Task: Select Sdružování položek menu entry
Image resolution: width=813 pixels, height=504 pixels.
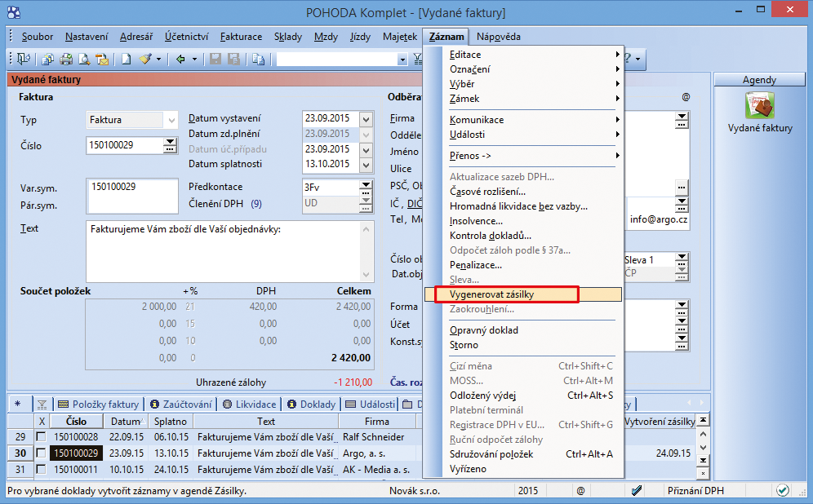Action: pyautogui.click(x=532, y=454)
